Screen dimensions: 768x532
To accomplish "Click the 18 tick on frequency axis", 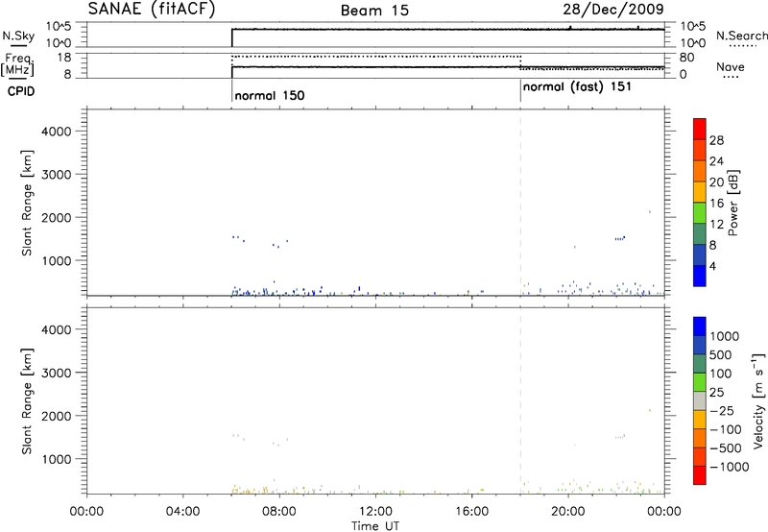I will (64, 58).
